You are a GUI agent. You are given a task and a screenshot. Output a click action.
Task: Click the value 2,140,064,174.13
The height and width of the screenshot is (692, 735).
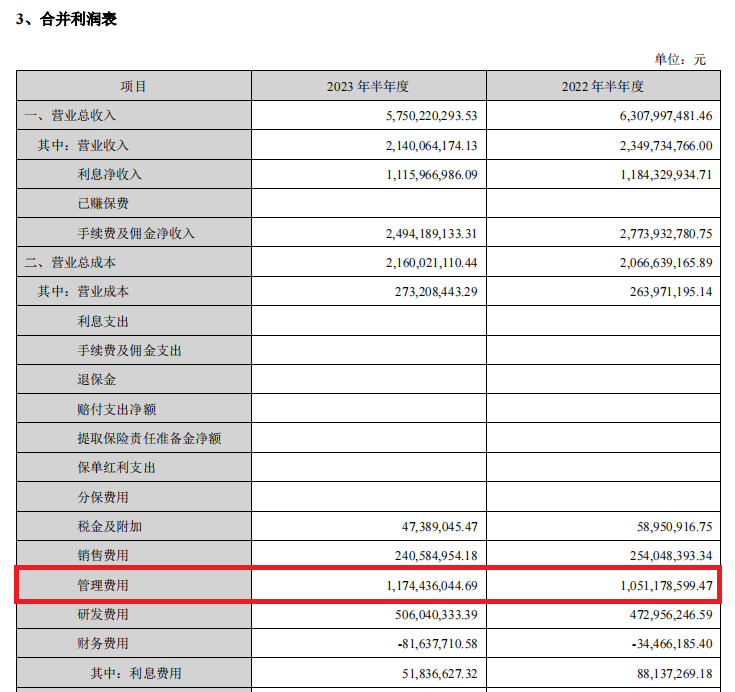pyautogui.click(x=432, y=146)
